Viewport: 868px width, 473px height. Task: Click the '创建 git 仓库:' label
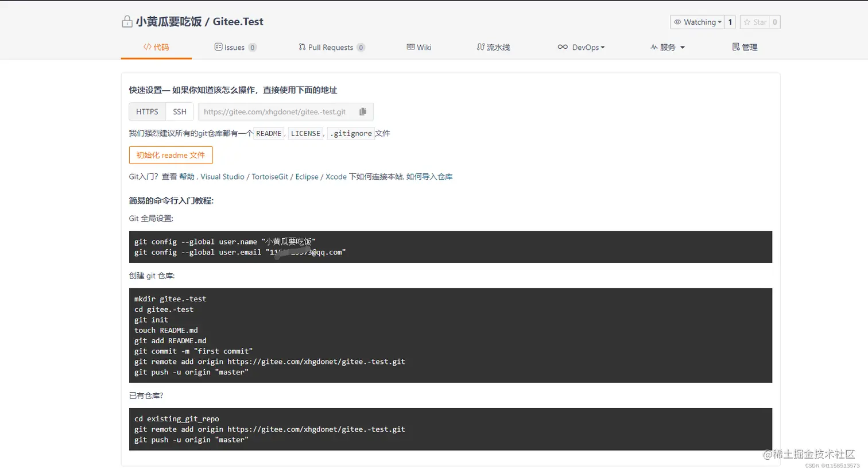pos(152,276)
